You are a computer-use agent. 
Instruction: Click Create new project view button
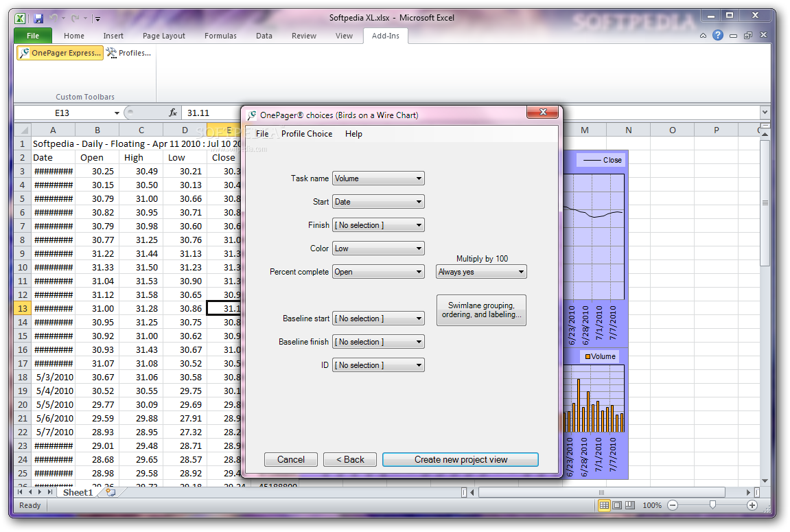461,459
